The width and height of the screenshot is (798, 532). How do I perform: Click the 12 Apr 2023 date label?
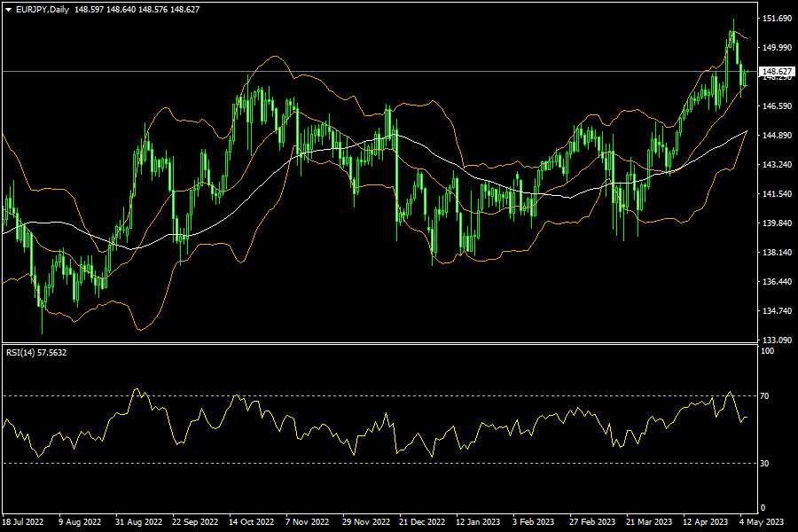(x=706, y=522)
